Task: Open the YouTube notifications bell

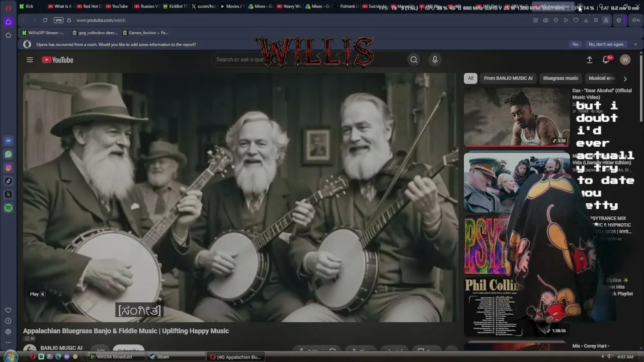Action: point(606,60)
